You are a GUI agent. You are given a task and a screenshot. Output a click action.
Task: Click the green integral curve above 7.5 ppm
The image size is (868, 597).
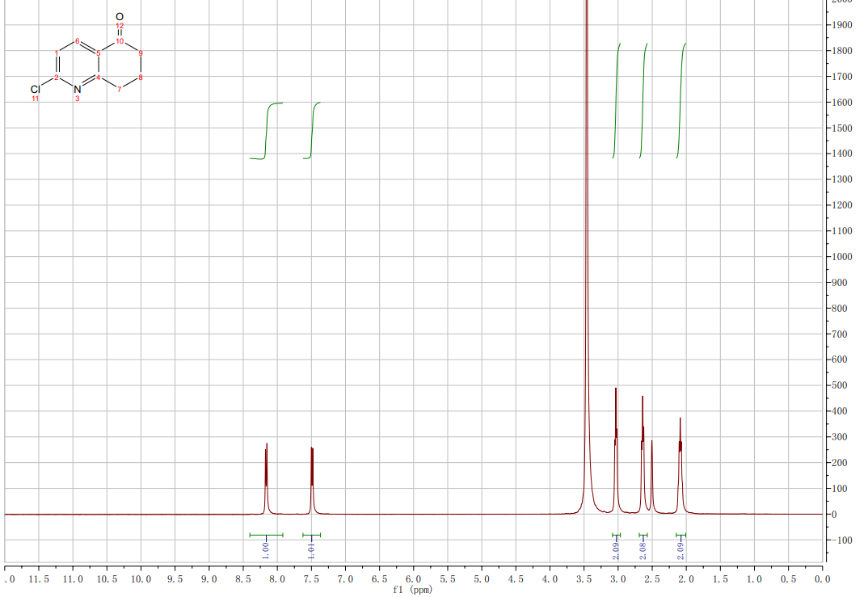312,129
